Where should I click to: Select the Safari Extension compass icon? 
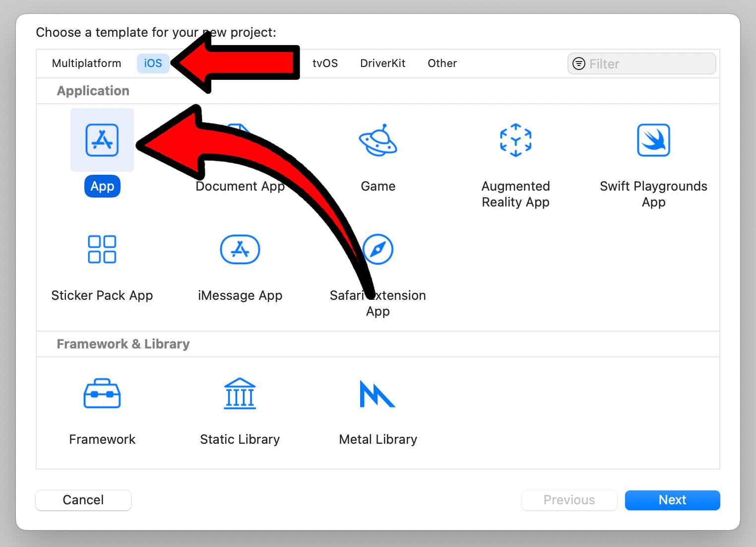click(x=378, y=249)
